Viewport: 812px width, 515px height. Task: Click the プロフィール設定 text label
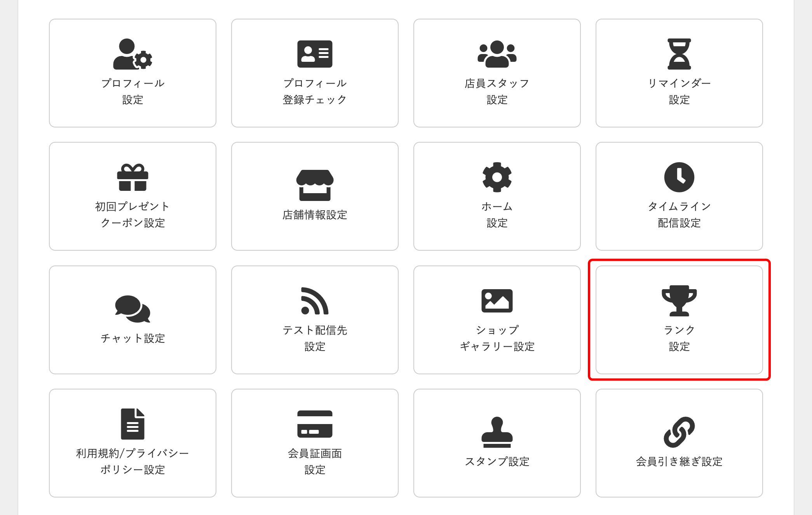[x=132, y=91]
